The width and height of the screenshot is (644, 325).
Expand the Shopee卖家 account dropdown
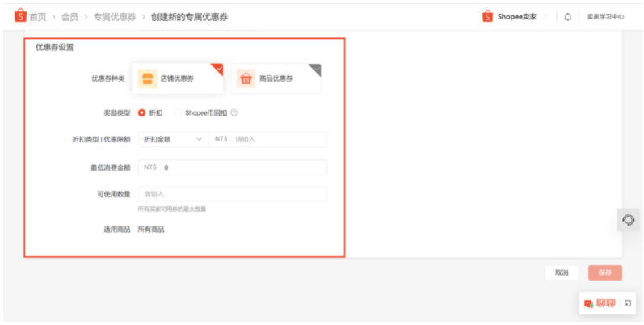545,16
